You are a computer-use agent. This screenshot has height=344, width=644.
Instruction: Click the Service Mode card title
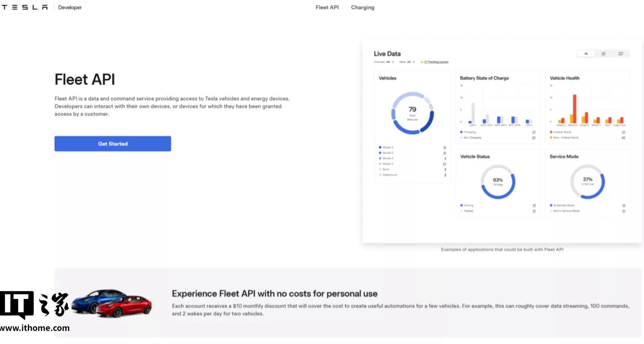(564, 157)
